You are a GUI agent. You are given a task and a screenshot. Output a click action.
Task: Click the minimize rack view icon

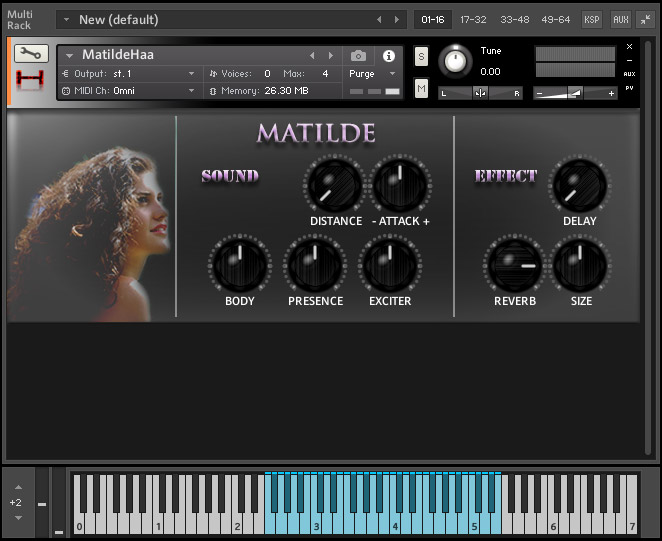[646, 19]
